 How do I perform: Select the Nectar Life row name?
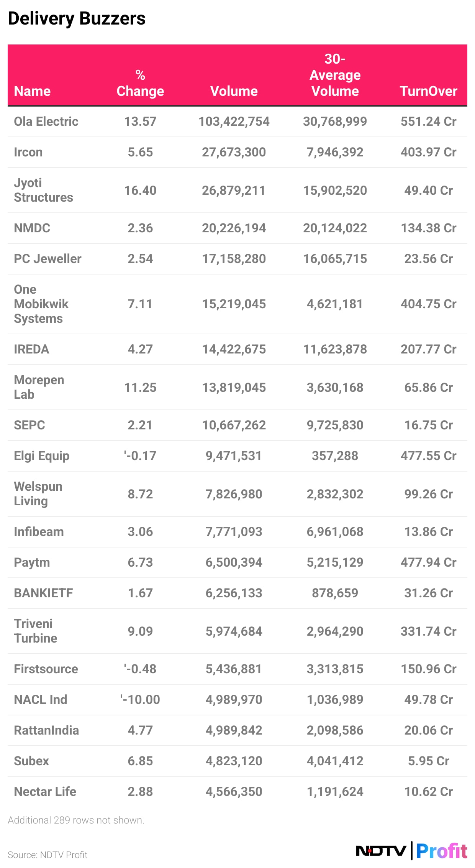(45, 792)
